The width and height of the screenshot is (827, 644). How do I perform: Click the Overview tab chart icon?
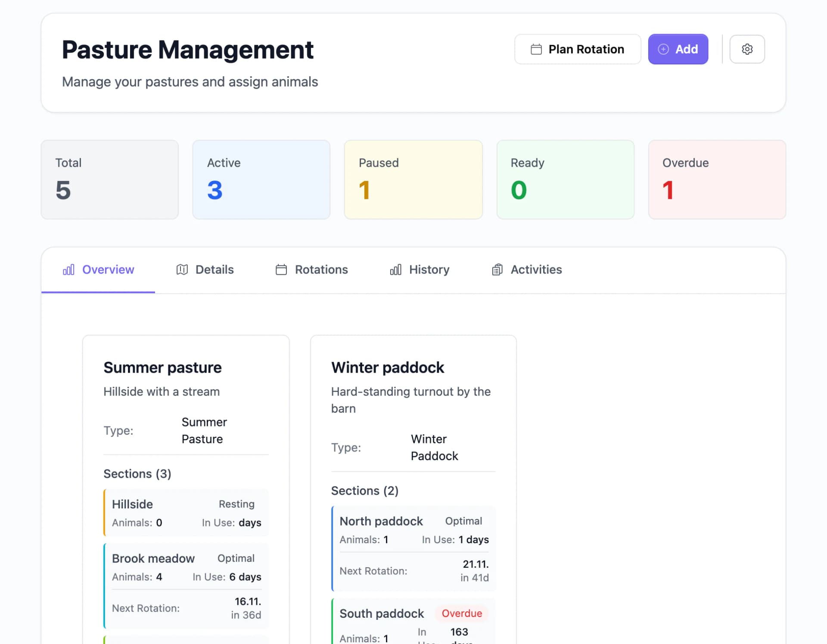tap(68, 270)
